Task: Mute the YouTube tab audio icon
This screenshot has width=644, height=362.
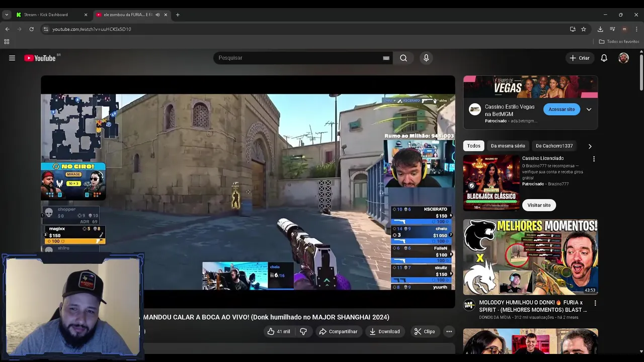Action: pyautogui.click(x=157, y=15)
